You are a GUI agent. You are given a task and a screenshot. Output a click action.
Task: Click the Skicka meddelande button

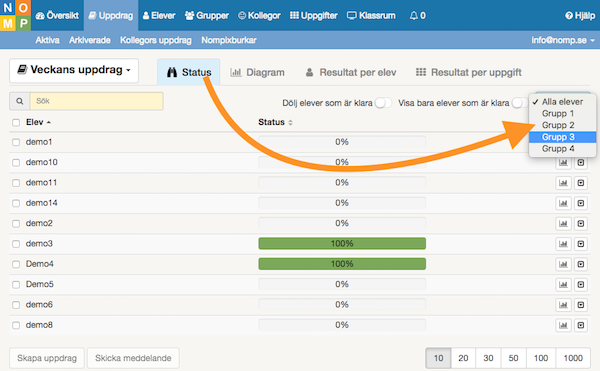click(133, 358)
